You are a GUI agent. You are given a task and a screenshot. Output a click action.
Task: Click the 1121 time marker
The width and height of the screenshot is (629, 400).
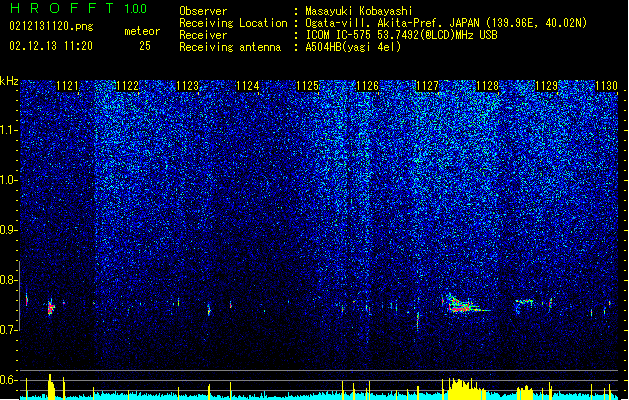tap(67, 86)
